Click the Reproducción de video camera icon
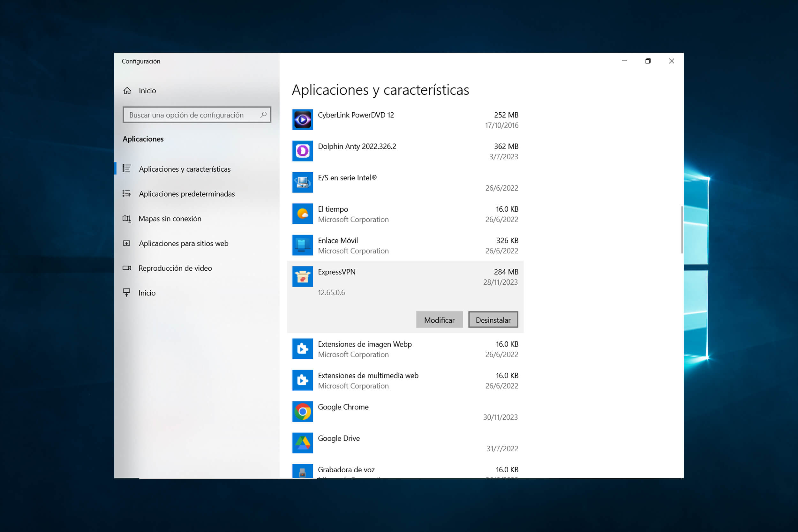Screen dimensions: 798x532 point(126,268)
